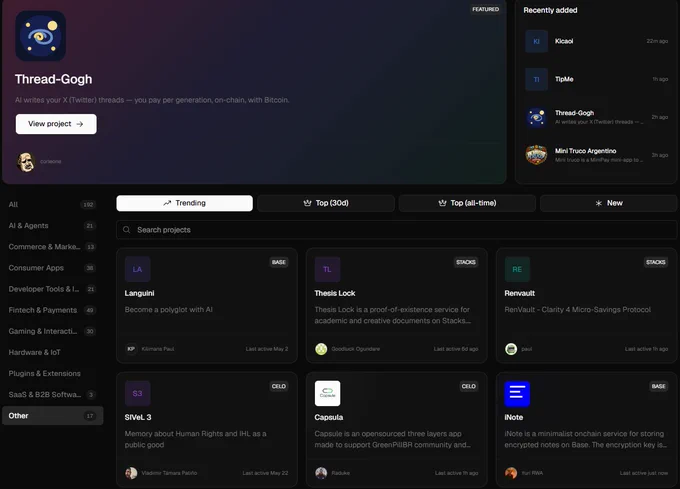680x489 pixels.
Task: Open the Capsula project title
Action: coord(329,417)
